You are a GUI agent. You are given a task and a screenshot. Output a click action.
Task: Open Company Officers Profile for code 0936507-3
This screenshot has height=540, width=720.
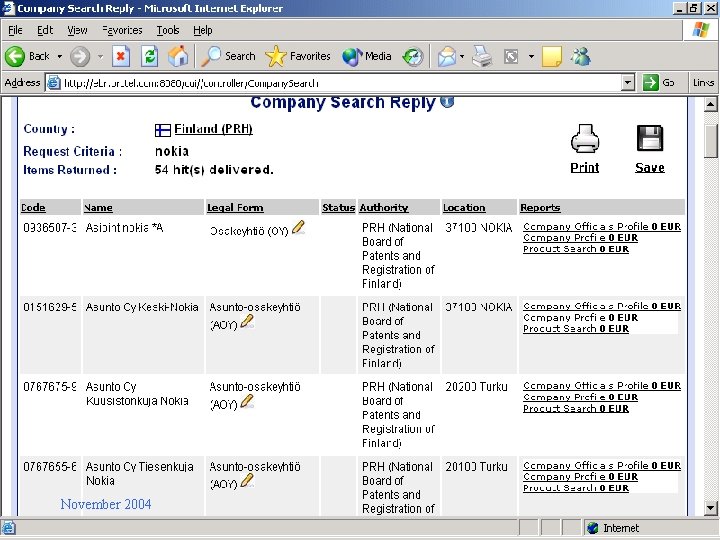click(602, 226)
